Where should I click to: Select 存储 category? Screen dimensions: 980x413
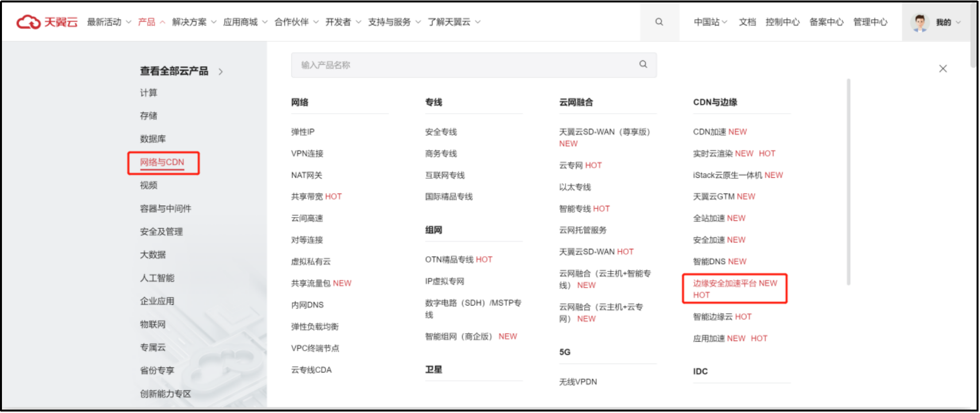point(149,116)
